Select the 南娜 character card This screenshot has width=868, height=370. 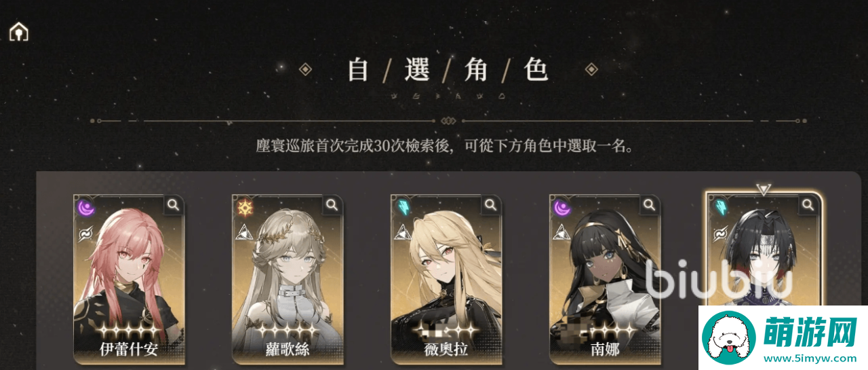tap(605, 279)
